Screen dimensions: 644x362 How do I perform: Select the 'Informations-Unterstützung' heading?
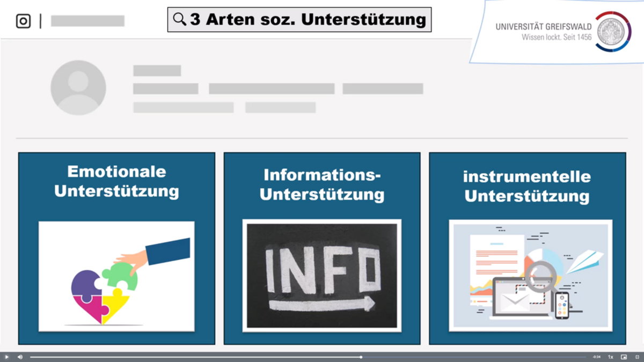point(322,184)
